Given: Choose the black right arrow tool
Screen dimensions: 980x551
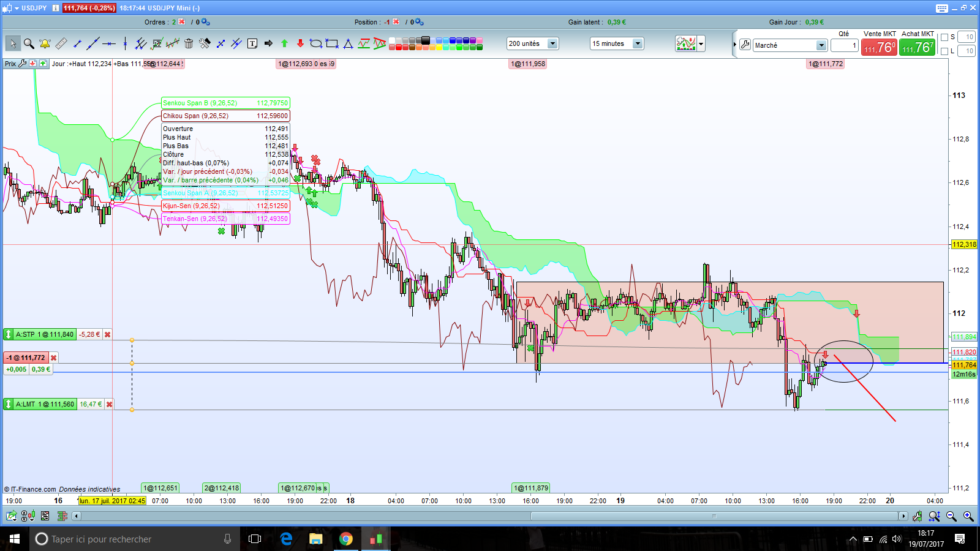Looking at the screenshot, I should [268, 43].
